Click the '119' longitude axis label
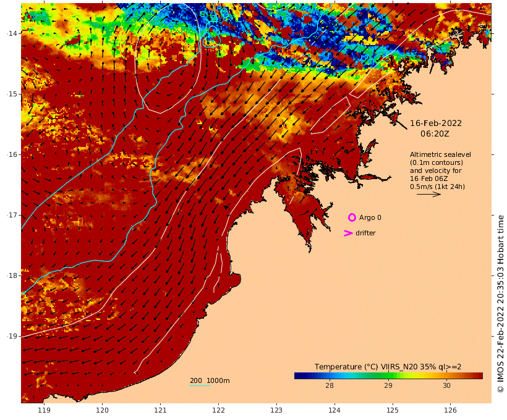Viewport: 507px width, 420px height. coord(45,410)
